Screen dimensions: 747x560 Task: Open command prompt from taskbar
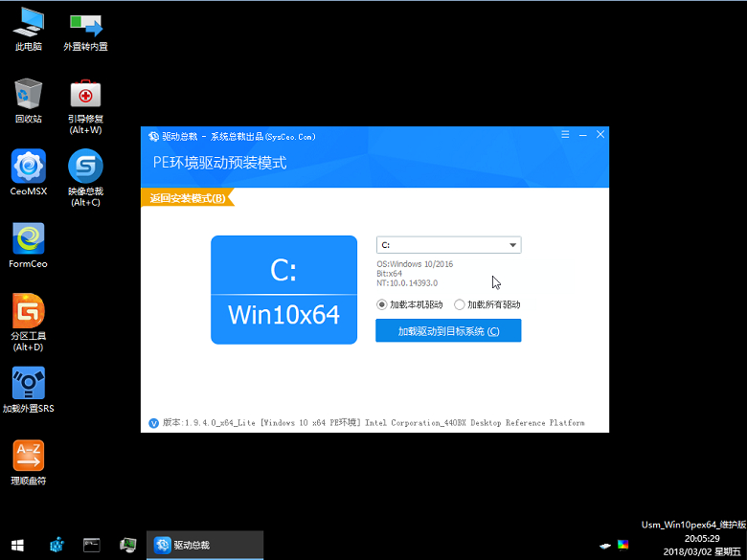92,545
